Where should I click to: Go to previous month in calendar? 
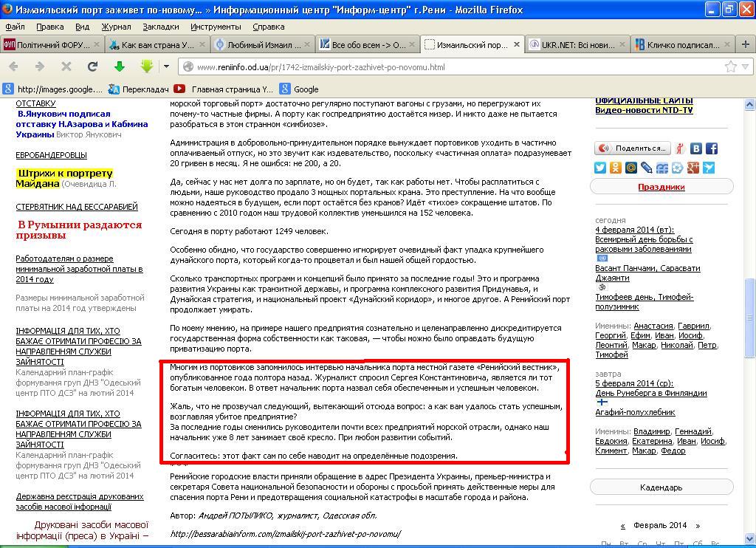click(622, 526)
